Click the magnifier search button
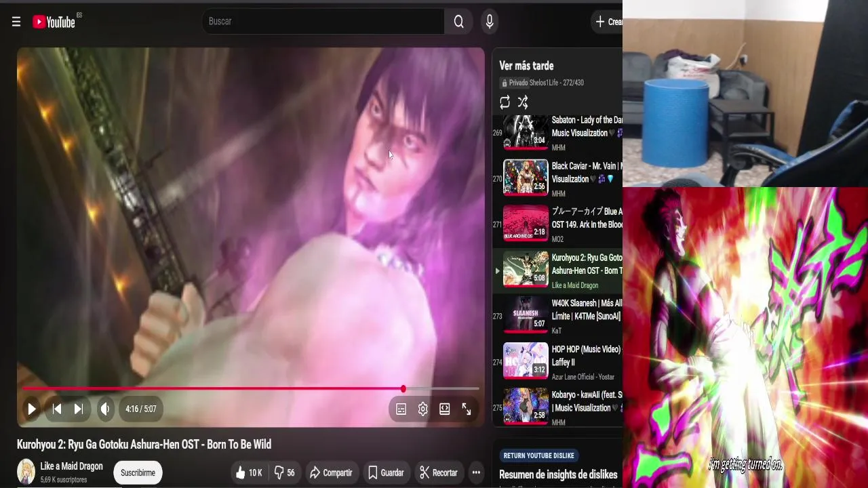This screenshot has width=868, height=488. 459,22
